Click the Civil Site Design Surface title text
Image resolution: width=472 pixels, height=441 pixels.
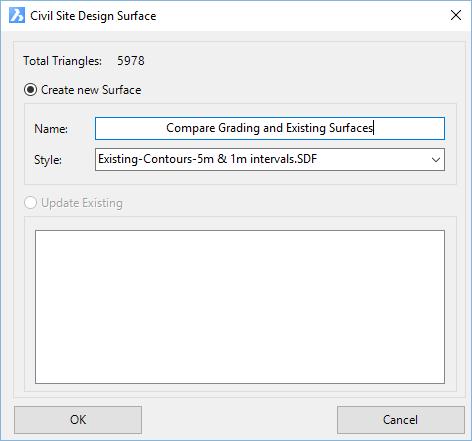pos(93,16)
